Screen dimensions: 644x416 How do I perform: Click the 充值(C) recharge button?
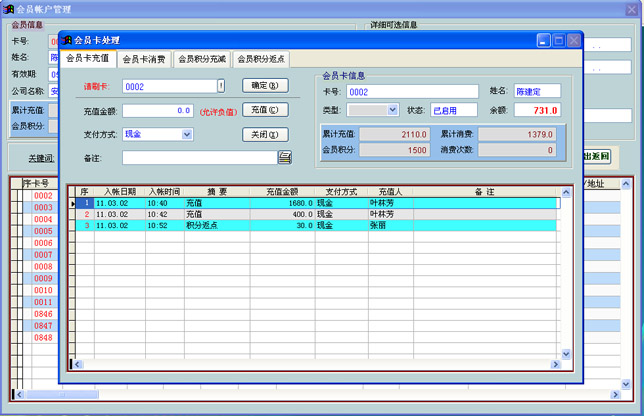point(264,110)
